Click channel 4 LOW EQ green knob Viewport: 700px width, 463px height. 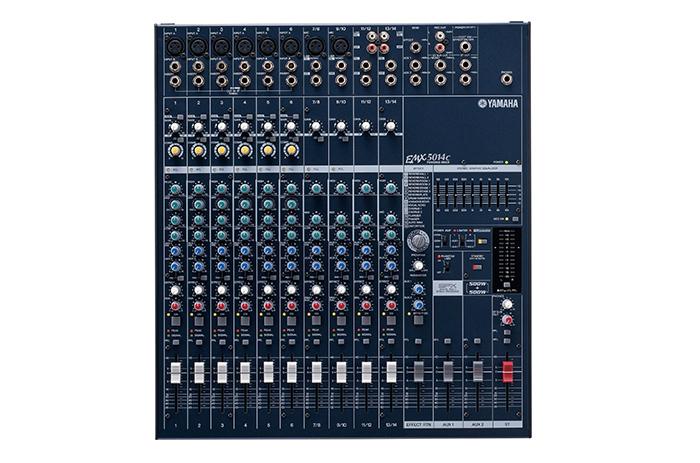click(245, 235)
